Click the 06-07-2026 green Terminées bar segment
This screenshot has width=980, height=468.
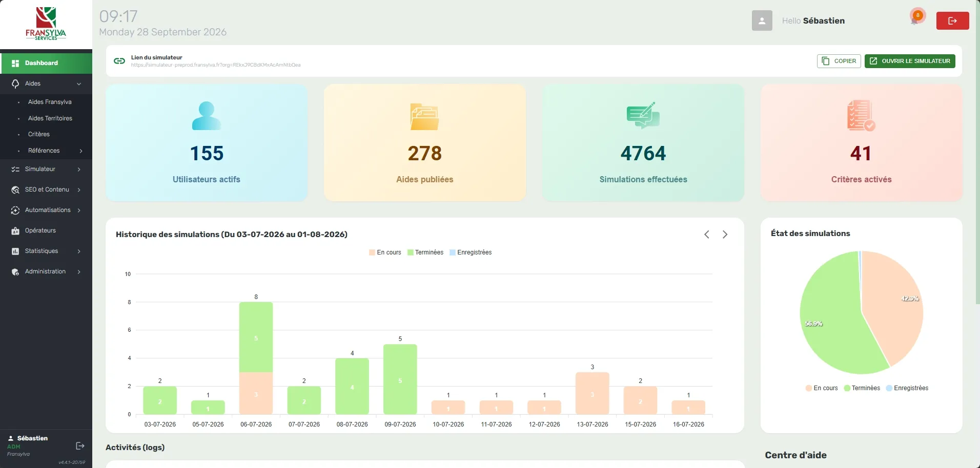[256, 337]
